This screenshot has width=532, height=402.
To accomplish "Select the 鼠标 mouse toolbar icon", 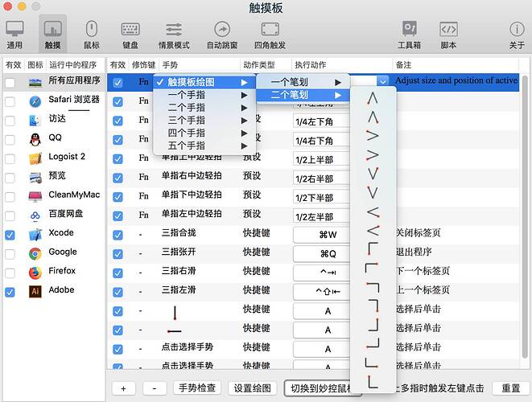I will [x=92, y=35].
